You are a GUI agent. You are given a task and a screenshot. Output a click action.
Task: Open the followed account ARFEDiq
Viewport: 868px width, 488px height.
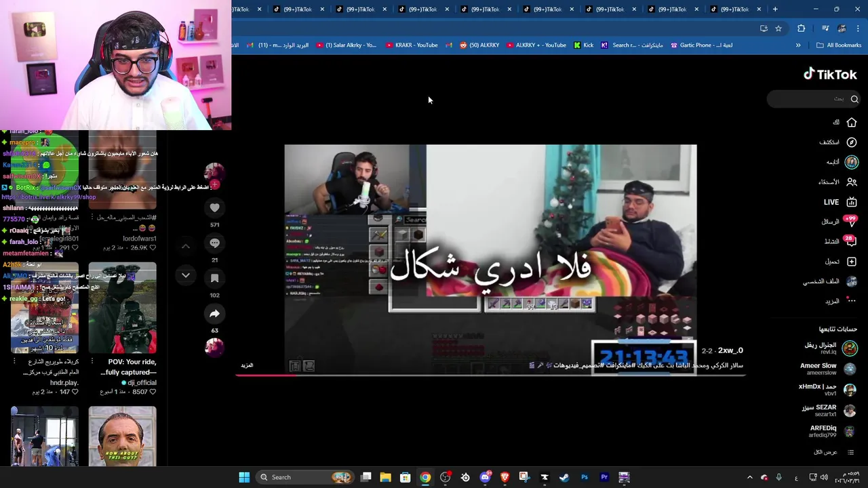[832, 432]
